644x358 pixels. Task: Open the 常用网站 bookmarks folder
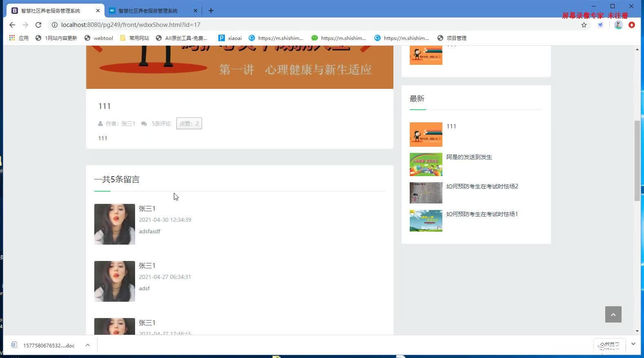coord(134,38)
